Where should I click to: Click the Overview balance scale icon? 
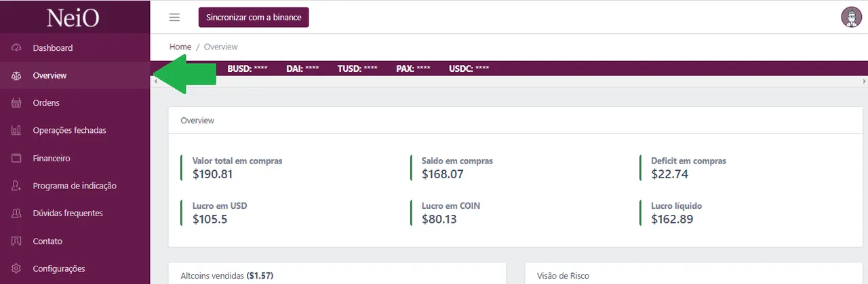(x=16, y=76)
